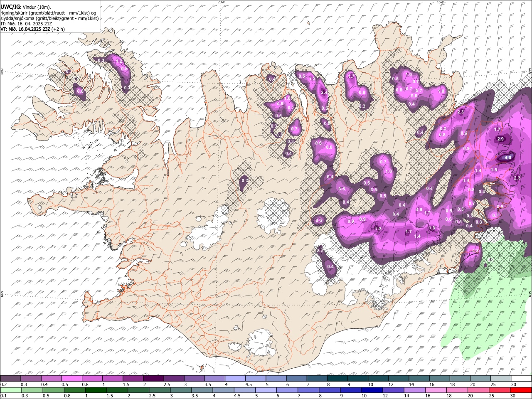This screenshot has width=532, height=399.
Task: Click the '7' label on the upper scale
Action: point(308,384)
